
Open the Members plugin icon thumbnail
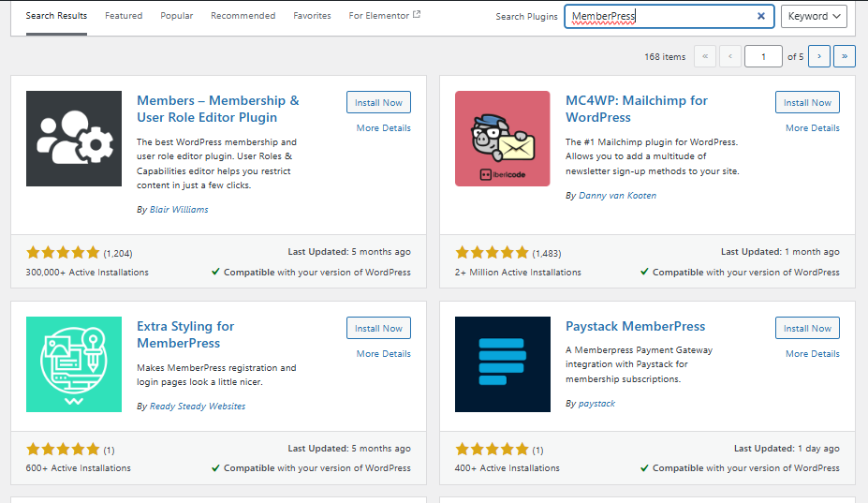[x=74, y=139]
